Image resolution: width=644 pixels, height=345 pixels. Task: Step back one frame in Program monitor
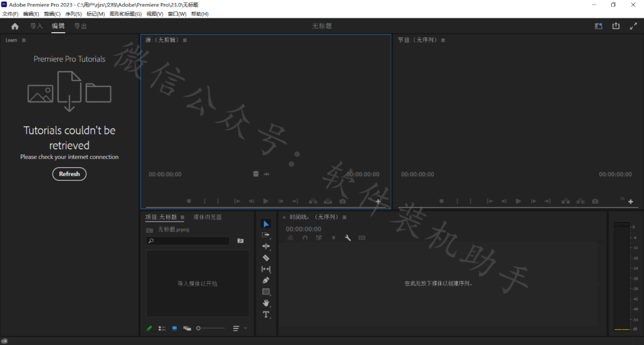coord(504,201)
